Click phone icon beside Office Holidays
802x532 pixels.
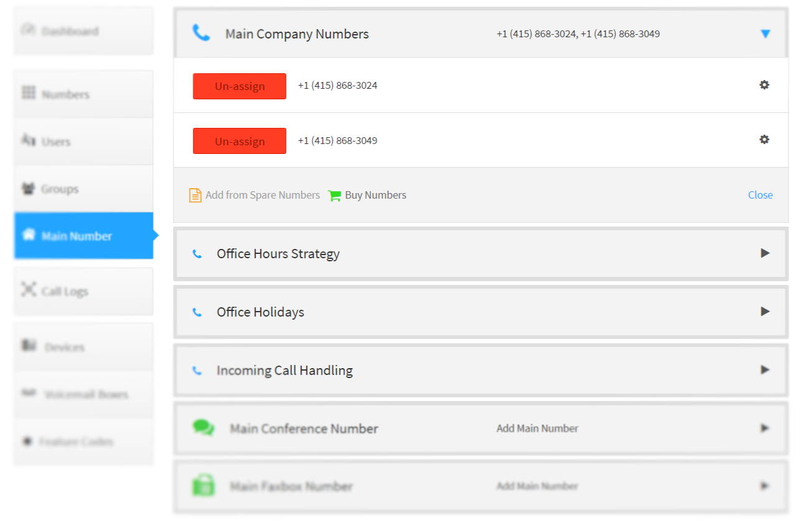pyautogui.click(x=197, y=312)
